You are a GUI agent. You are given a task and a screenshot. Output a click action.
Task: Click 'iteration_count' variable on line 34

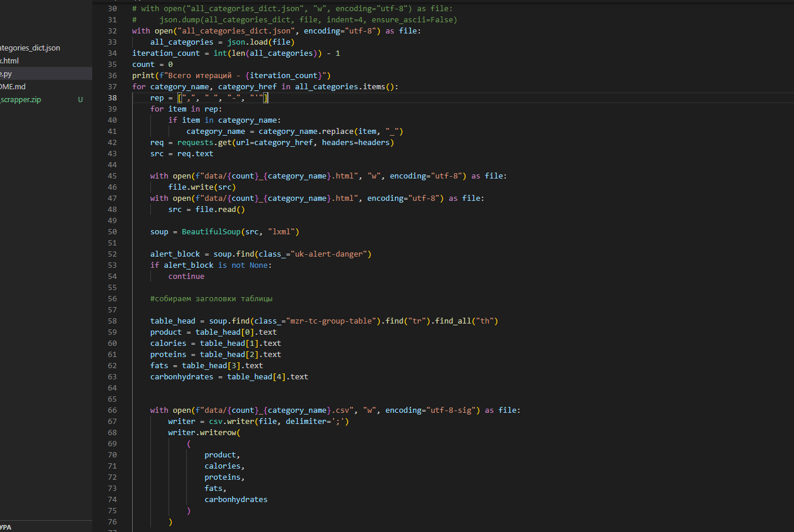[x=166, y=53]
